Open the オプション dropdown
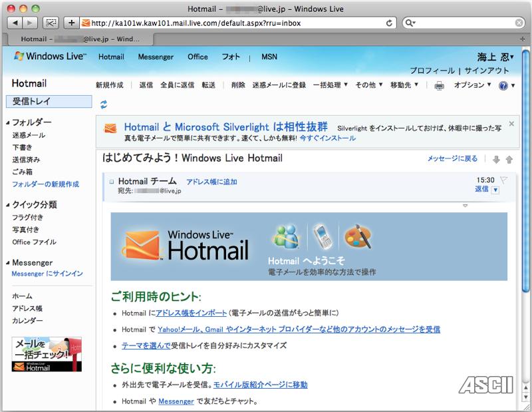The width and height of the screenshot is (532, 412). pyautogui.click(x=473, y=85)
